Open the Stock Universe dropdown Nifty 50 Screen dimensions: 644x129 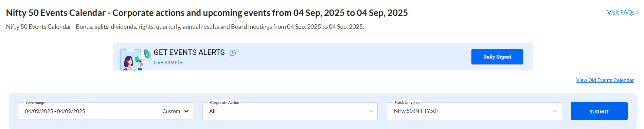(x=474, y=111)
